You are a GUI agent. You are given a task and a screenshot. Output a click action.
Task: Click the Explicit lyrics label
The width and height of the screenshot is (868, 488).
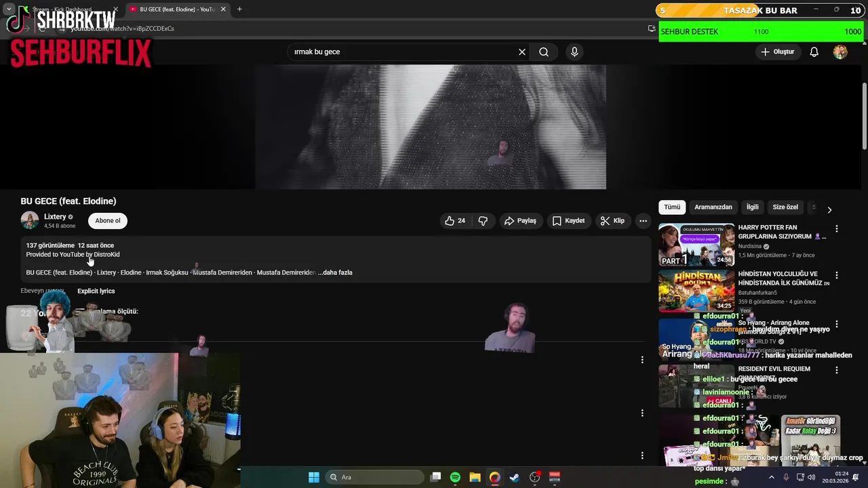96,291
